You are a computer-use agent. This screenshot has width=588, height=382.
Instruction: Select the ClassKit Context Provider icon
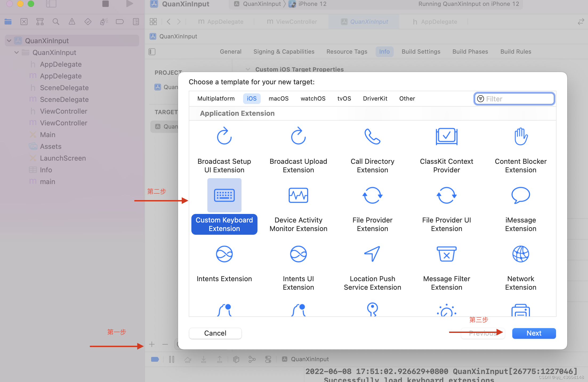[446, 137]
